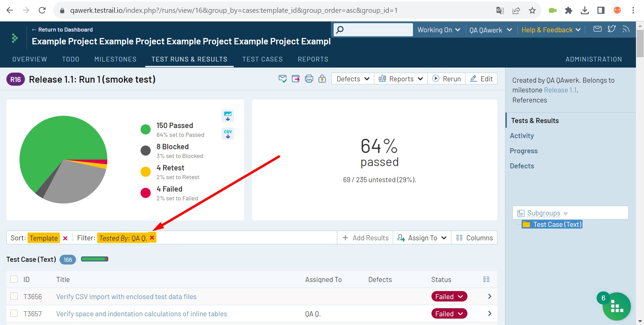Remove the Tested By: QA Q. filter
This screenshot has width=644, height=325.
coord(152,238)
